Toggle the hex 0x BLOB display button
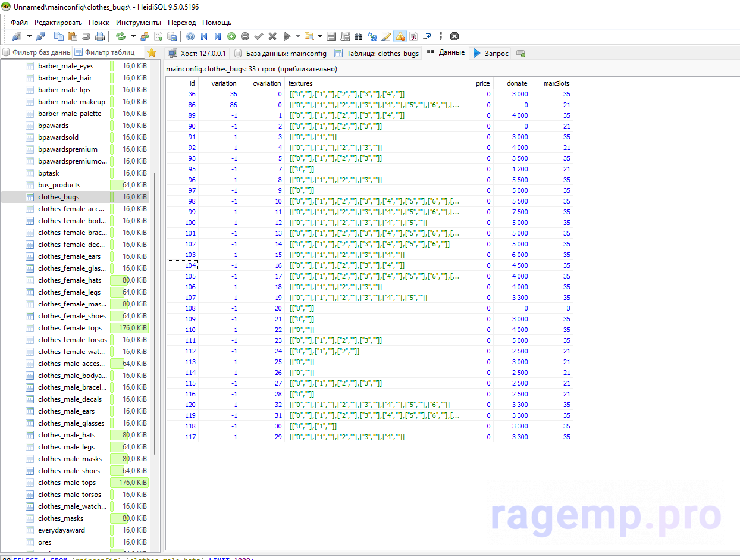This screenshot has height=560, width=740. click(x=413, y=36)
